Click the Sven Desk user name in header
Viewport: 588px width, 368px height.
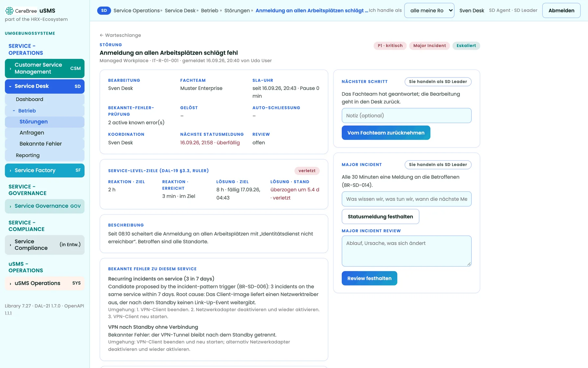point(472,10)
